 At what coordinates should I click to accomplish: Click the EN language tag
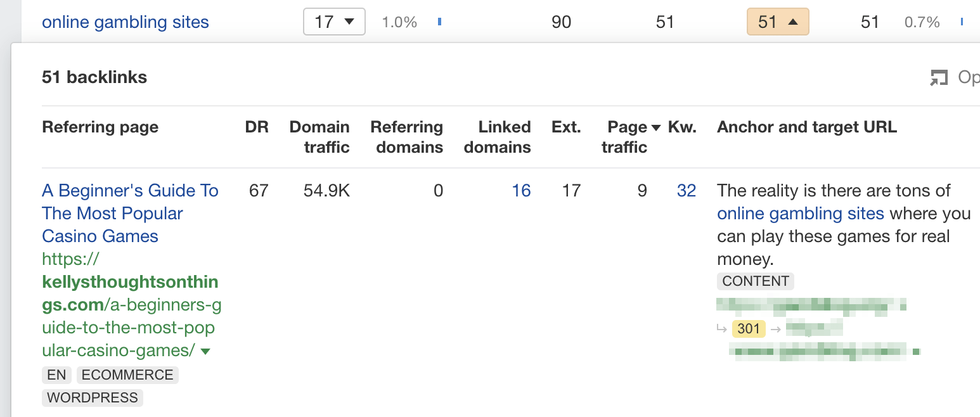[56, 375]
